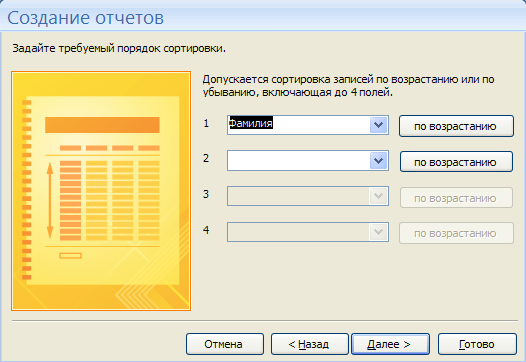The width and height of the screenshot is (526, 362).
Task: Open dropdown arrow of sort field 1
Action: tap(379, 125)
